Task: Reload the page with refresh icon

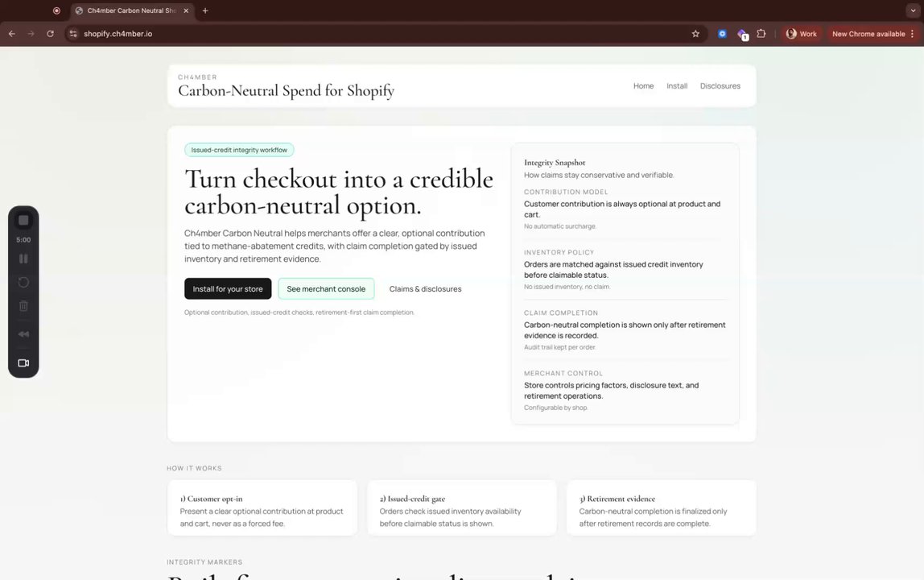Action: click(x=50, y=34)
